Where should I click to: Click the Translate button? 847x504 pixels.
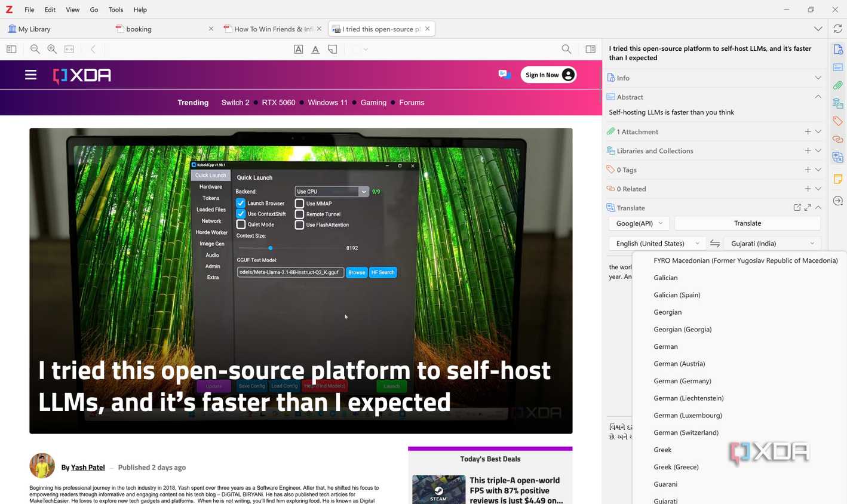747,223
